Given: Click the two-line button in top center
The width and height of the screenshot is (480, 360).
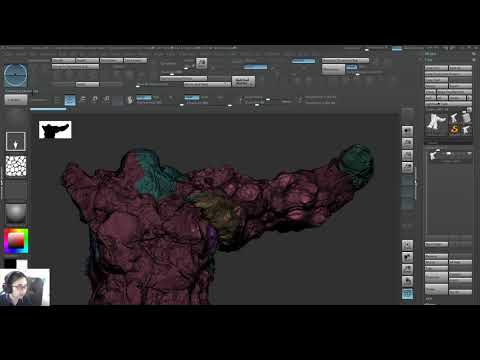Looking at the screenshot, I should coord(243,82).
